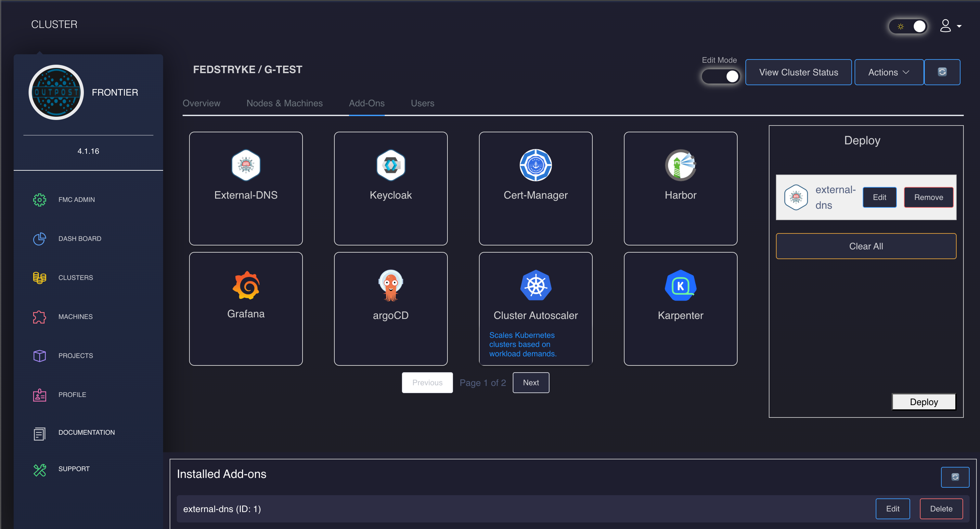The width and height of the screenshot is (980, 529).
Task: Refresh the Installed Add-ons list
Action: tap(955, 477)
